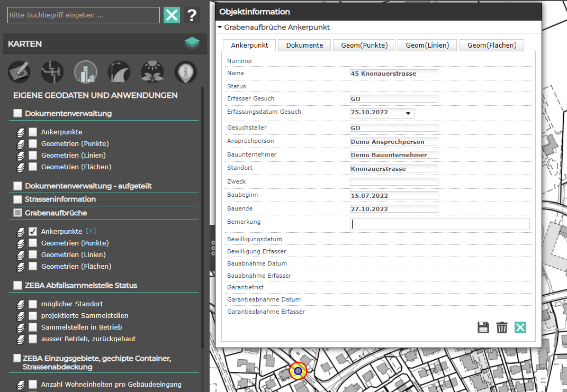Close the dialog with the teal X button
Screen dimensions: 567x392
point(520,327)
